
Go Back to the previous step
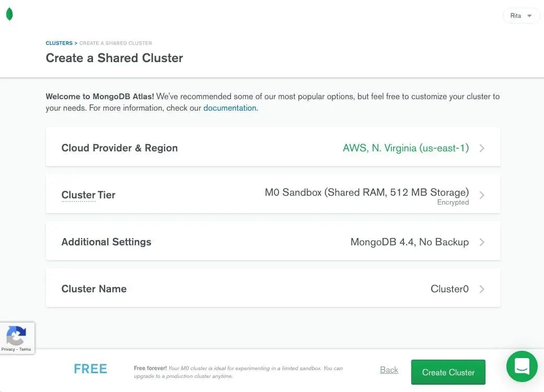pos(389,370)
